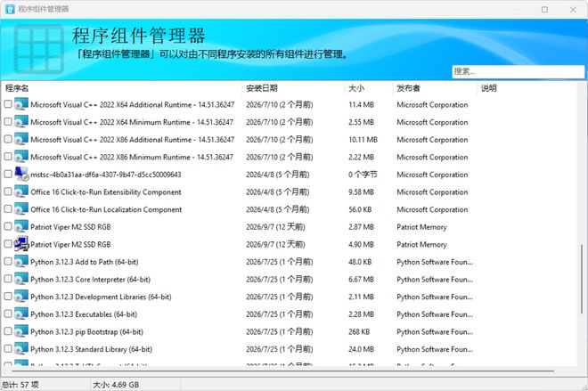Click the size value 10.11 MB
Image resolution: width=588 pixels, height=391 pixels.
point(363,140)
